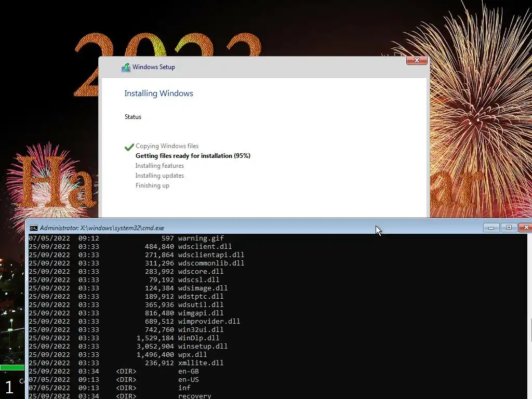Click the wdsimage.dll entry

(x=203, y=288)
